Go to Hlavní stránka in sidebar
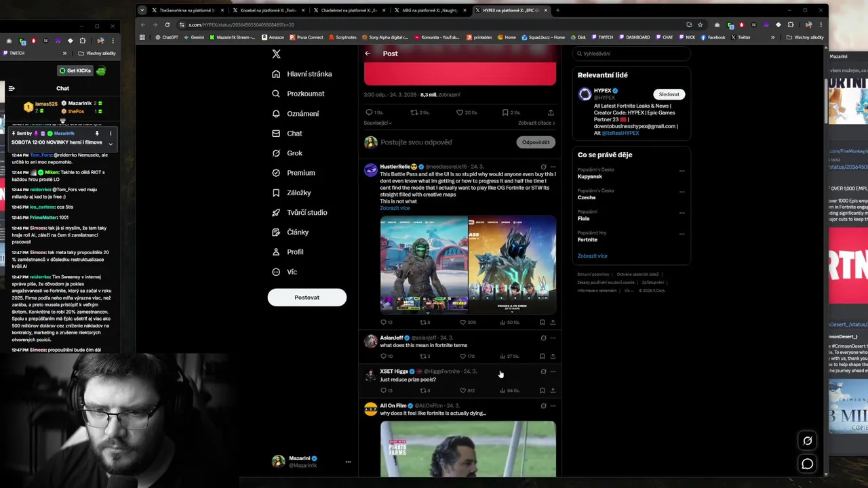 click(x=302, y=74)
